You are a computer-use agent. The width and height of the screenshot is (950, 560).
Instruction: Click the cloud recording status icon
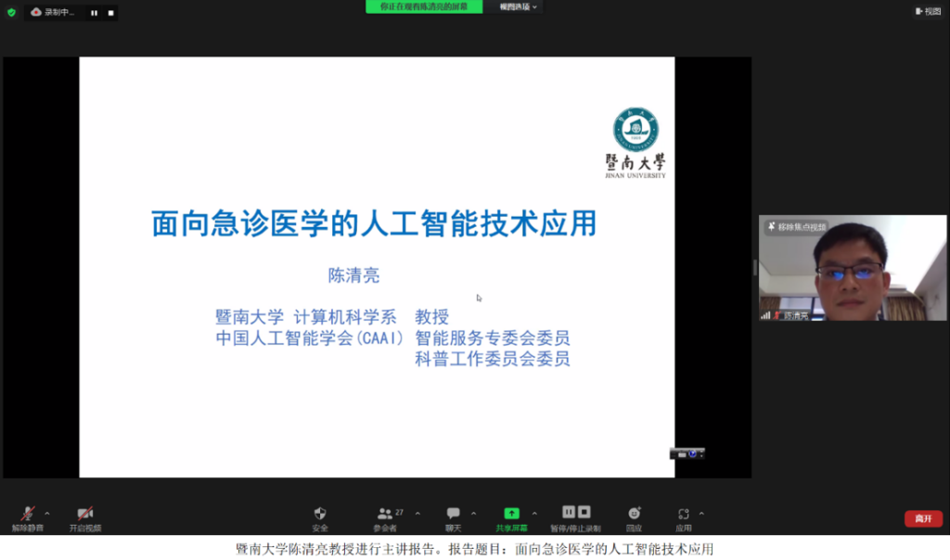[36, 12]
